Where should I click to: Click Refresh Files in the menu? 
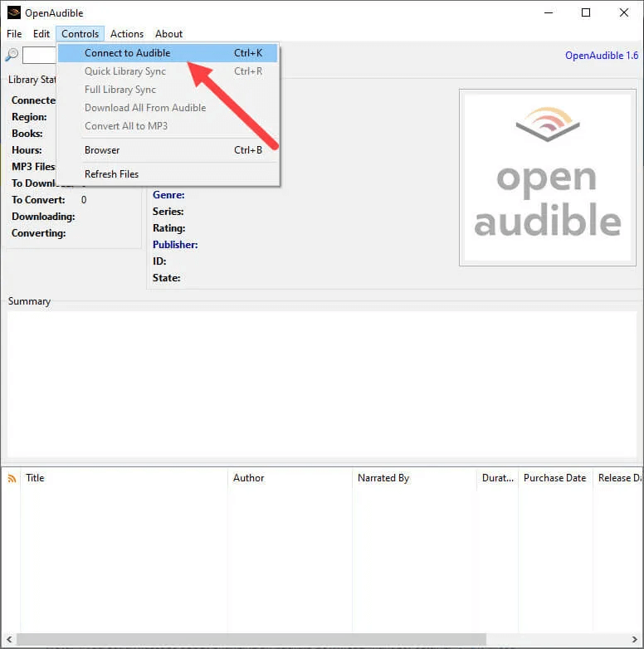(111, 174)
